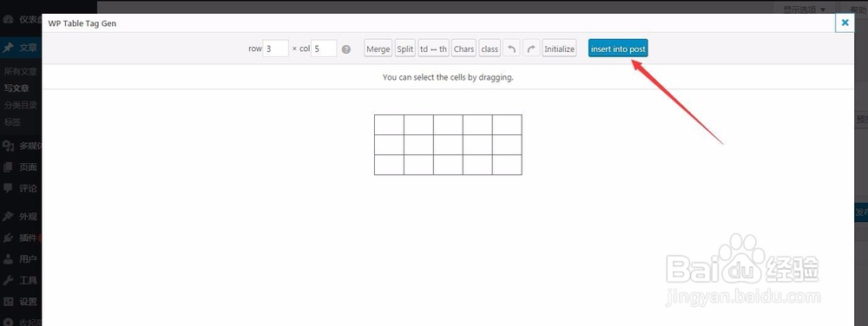The height and width of the screenshot is (326, 868).
Task: Select the top-left table cell
Action: tap(389, 125)
